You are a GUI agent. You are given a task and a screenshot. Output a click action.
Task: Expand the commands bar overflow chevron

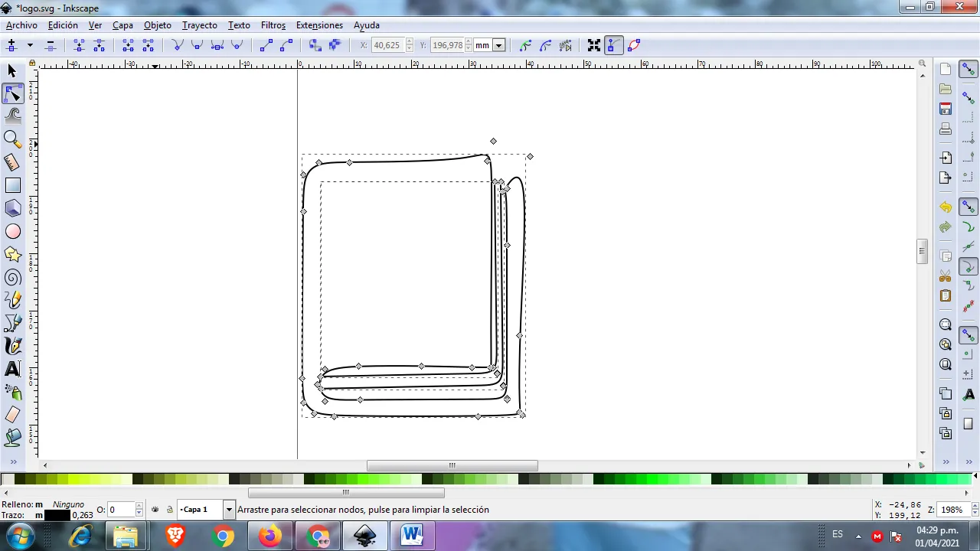(x=946, y=462)
